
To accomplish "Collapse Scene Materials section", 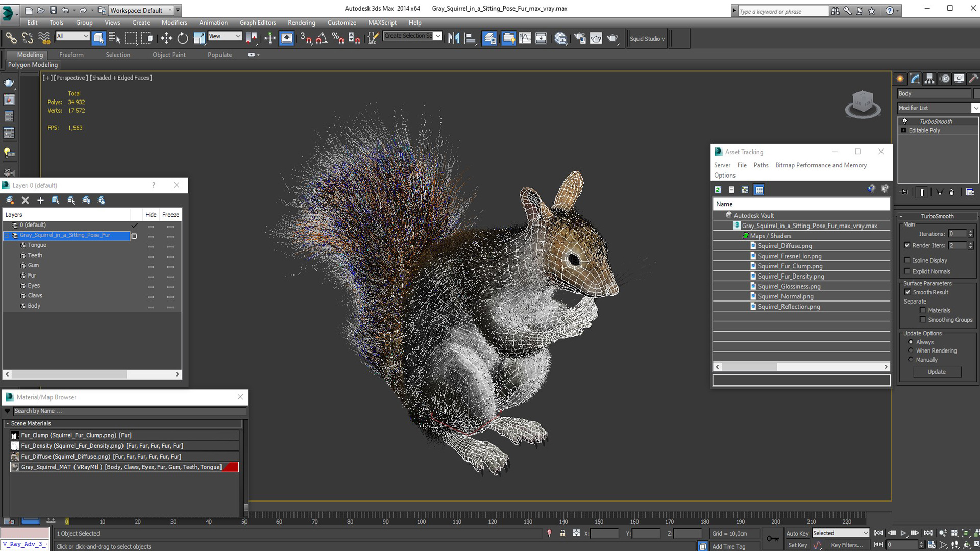I will point(7,424).
